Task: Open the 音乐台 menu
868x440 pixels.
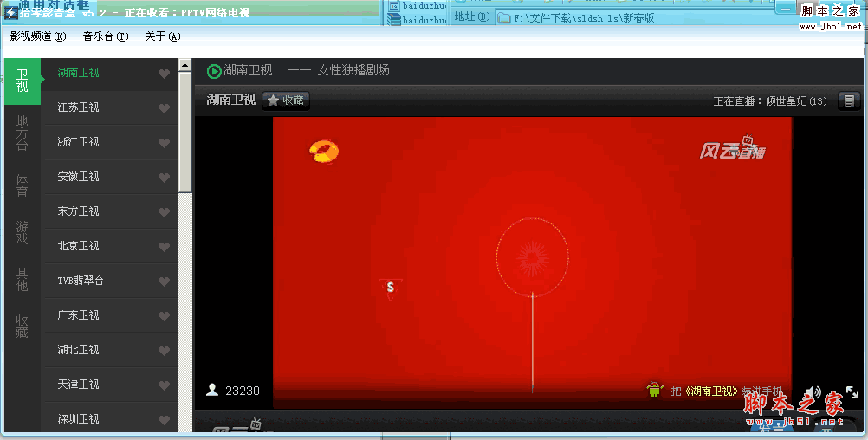Action: pos(106,36)
